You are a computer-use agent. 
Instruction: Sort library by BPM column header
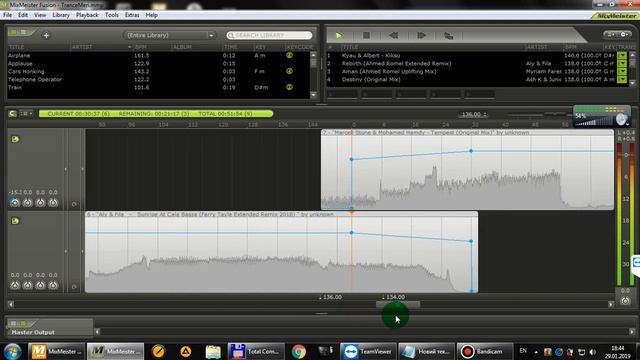(141, 47)
